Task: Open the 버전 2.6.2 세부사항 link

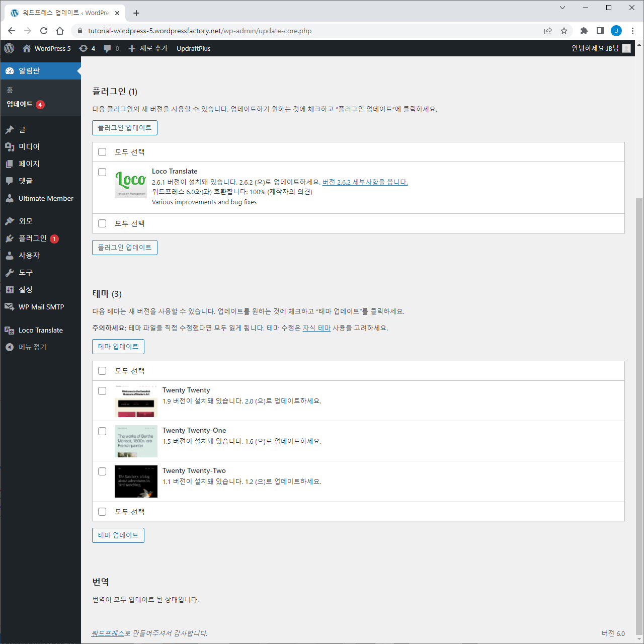Action: point(365,182)
